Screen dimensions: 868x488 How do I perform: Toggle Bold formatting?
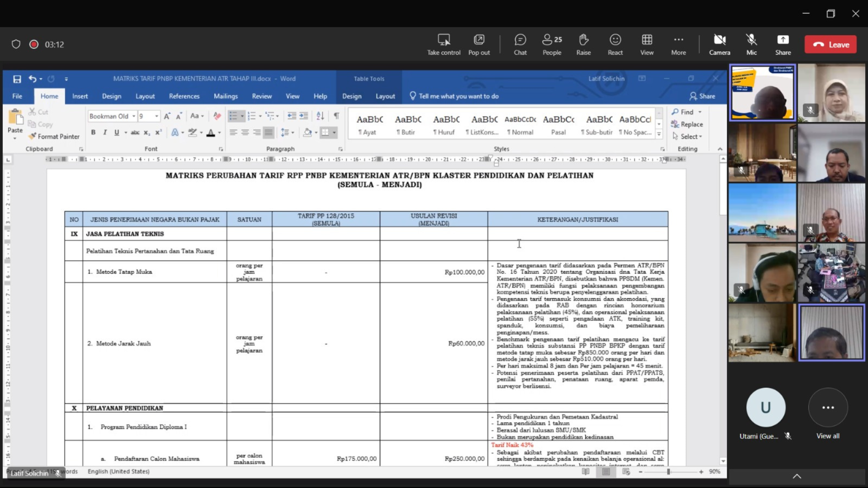[93, 132]
